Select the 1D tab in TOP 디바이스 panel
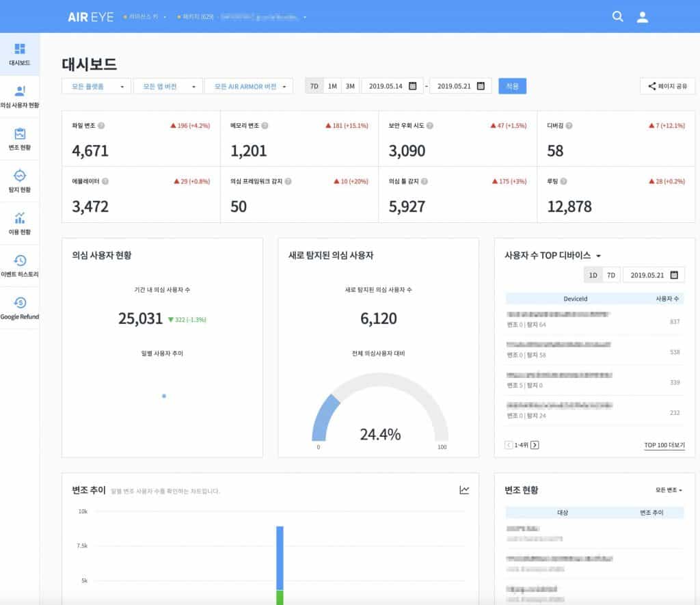 pyautogui.click(x=593, y=275)
